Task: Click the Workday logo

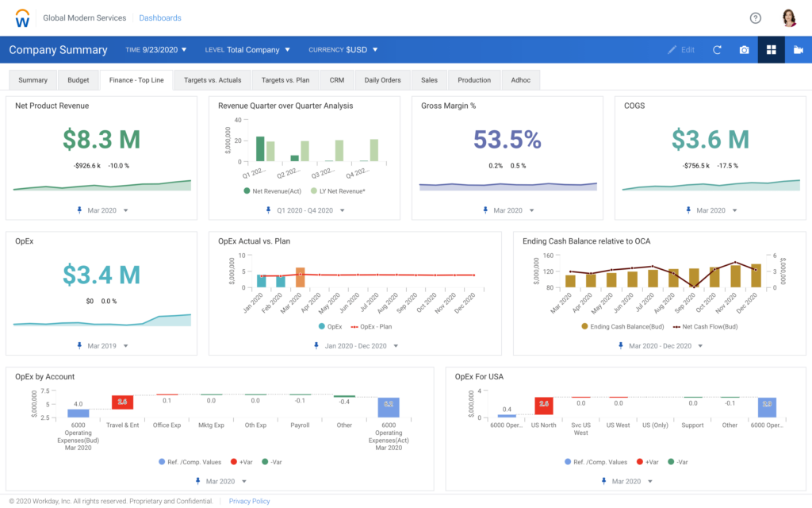Action: pos(22,17)
